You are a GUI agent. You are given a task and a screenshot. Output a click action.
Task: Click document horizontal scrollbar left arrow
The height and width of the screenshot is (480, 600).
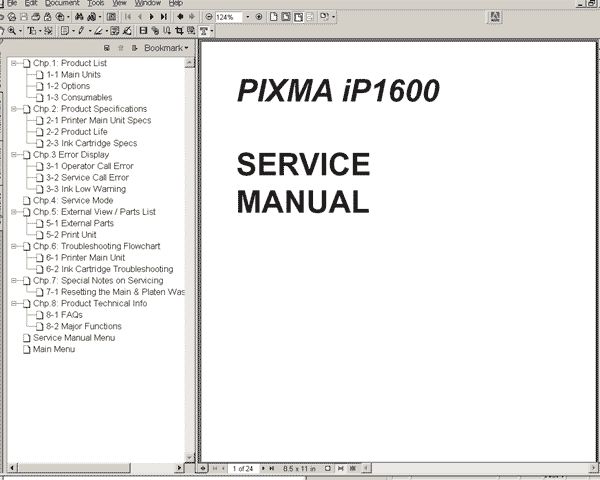366,468
